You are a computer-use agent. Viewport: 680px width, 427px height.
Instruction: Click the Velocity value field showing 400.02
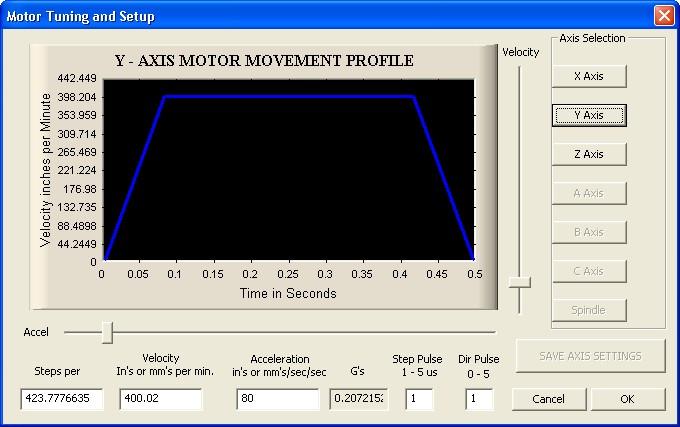point(160,400)
